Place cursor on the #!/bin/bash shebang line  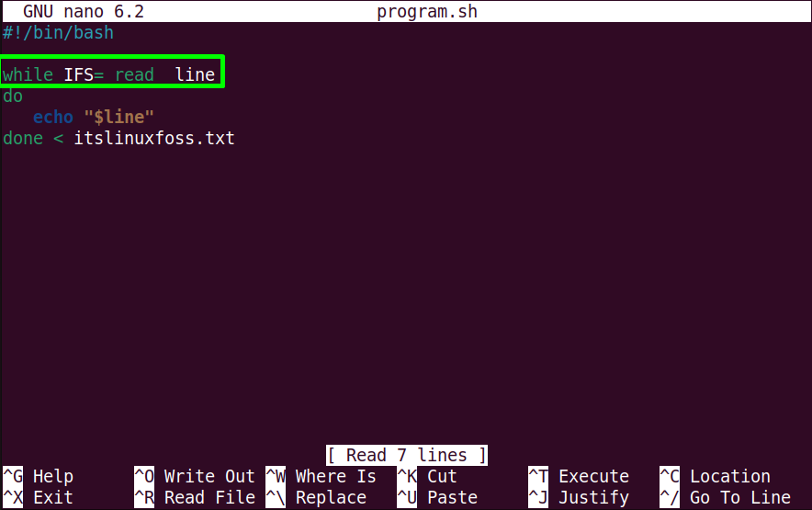pos(58,33)
